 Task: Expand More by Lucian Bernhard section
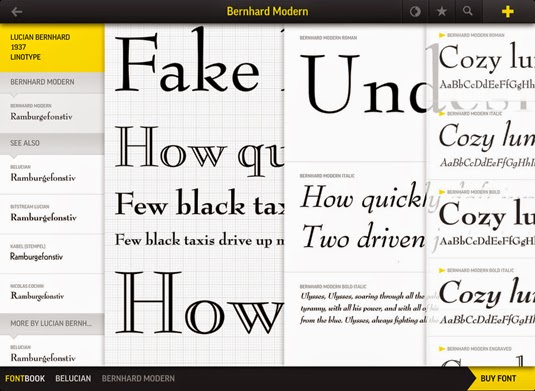point(52,323)
